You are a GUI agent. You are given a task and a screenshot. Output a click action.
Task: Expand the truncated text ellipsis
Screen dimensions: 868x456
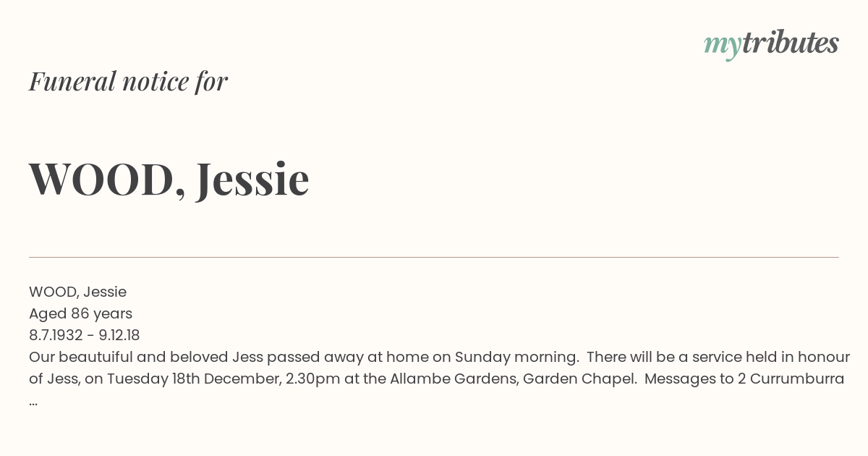point(33,402)
